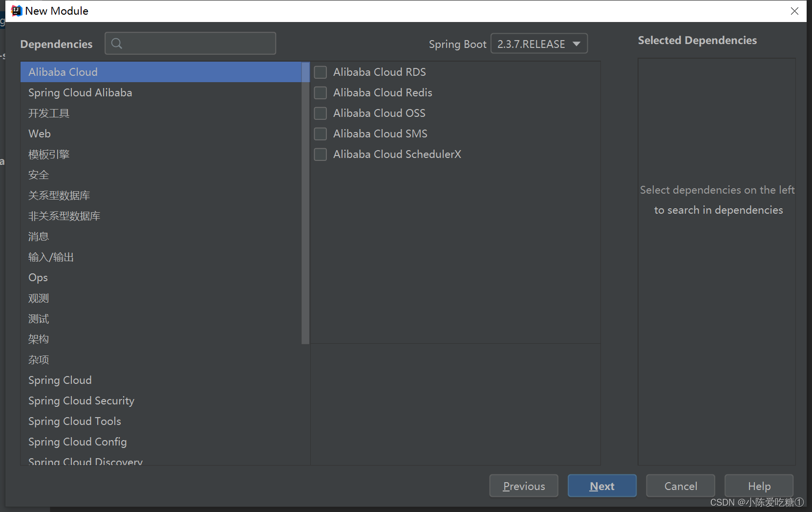
Task: Select the 消息 category
Action: point(161,236)
